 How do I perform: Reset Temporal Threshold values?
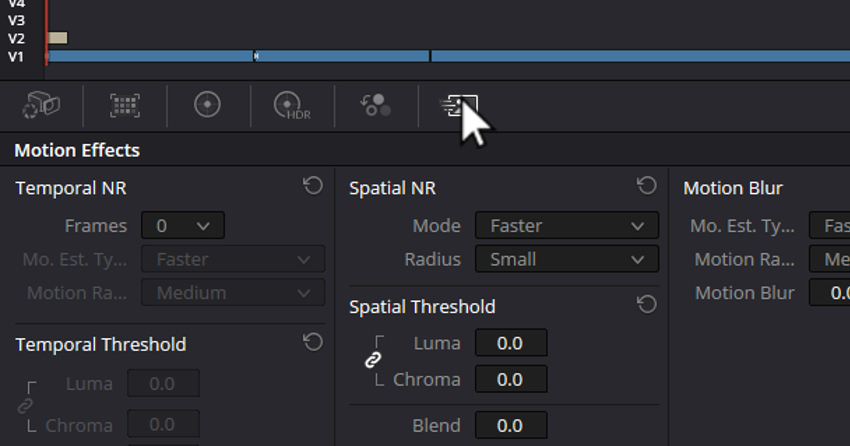click(x=313, y=342)
